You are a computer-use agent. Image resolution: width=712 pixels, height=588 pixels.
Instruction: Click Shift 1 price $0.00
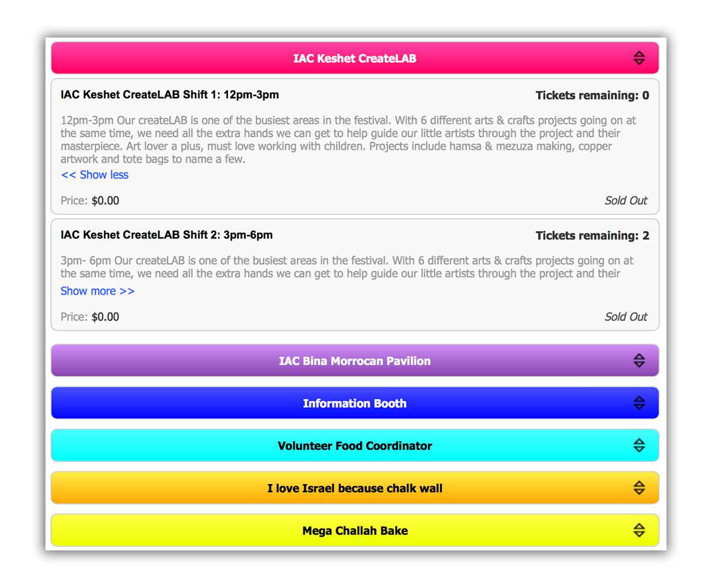click(x=105, y=201)
